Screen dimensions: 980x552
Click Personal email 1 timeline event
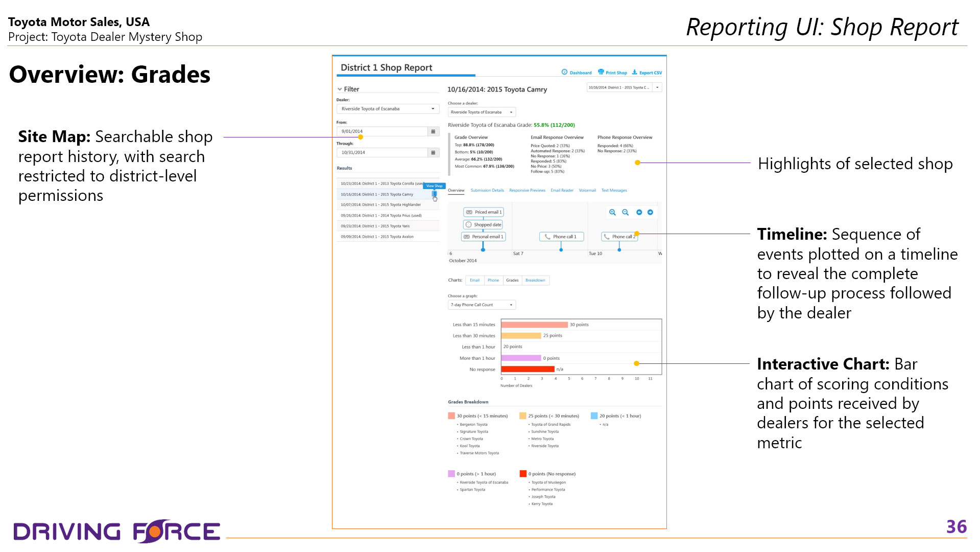(x=483, y=237)
